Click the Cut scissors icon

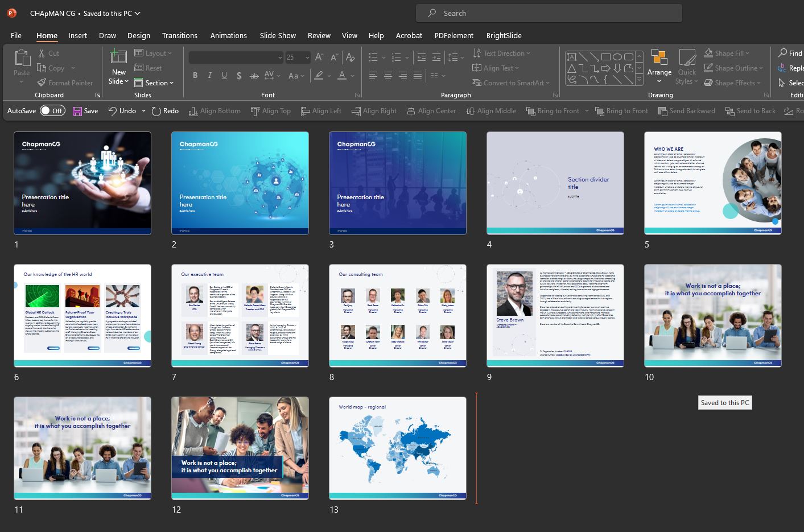(42, 53)
